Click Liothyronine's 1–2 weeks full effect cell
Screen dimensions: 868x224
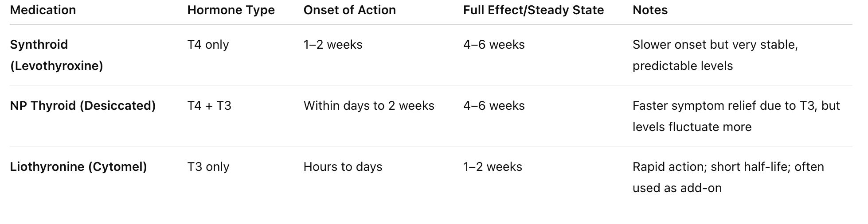[493, 167]
